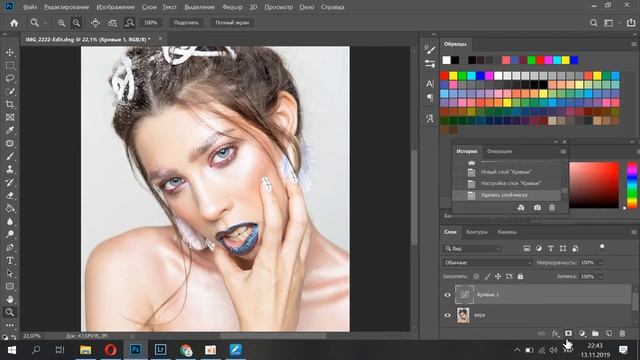Image resolution: width=640 pixels, height=360 pixels.
Task: Pick the white swatch in recent colors
Action: [447, 60]
